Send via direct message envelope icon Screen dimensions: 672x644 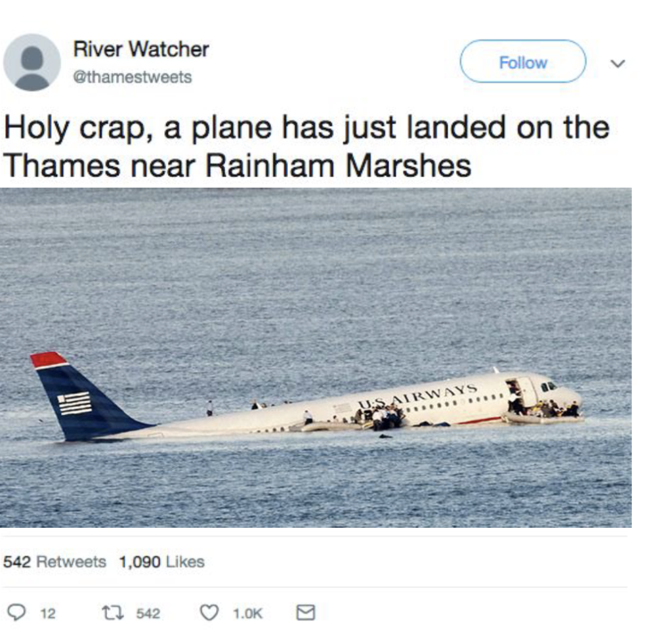click(x=306, y=612)
